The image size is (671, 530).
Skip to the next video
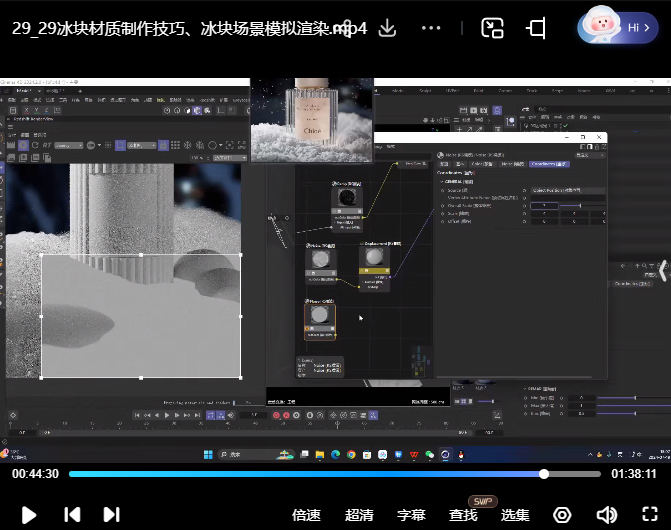click(111, 514)
